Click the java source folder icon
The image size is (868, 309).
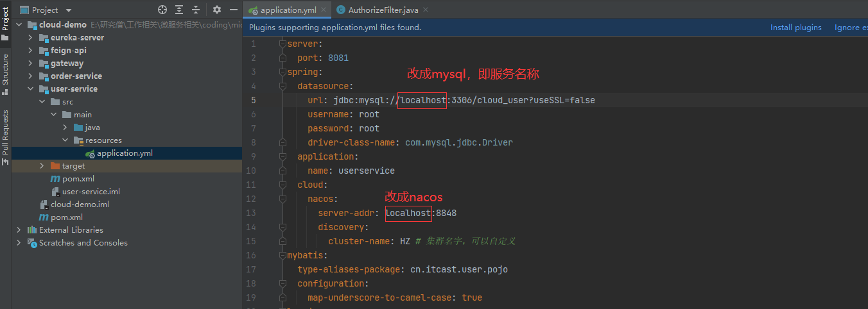(x=78, y=128)
